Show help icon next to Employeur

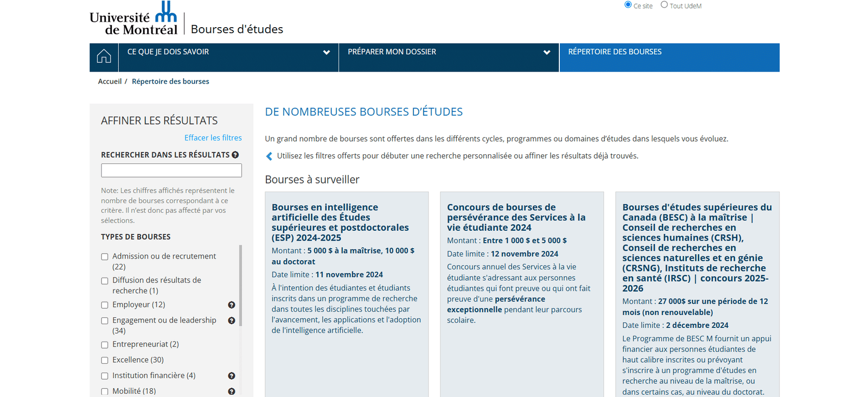[x=232, y=305]
